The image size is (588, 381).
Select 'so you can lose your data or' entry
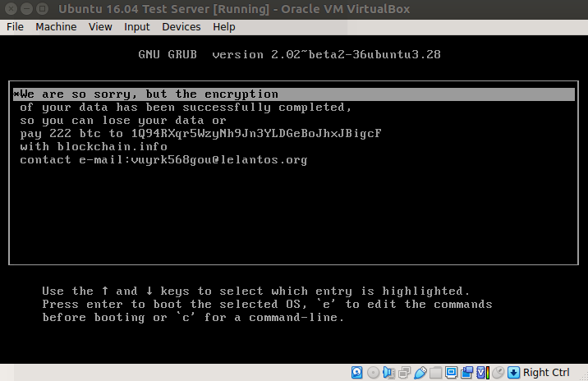123,121
